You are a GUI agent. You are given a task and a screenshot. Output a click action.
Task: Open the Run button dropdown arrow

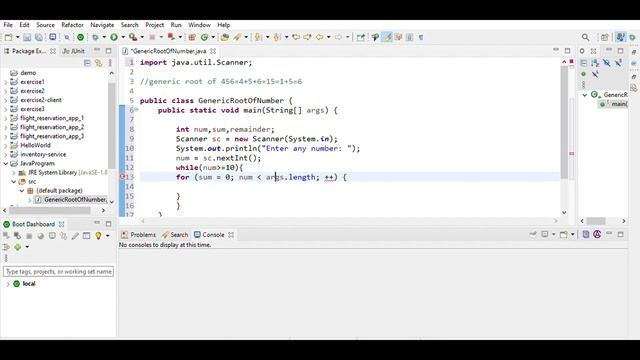click(x=123, y=37)
